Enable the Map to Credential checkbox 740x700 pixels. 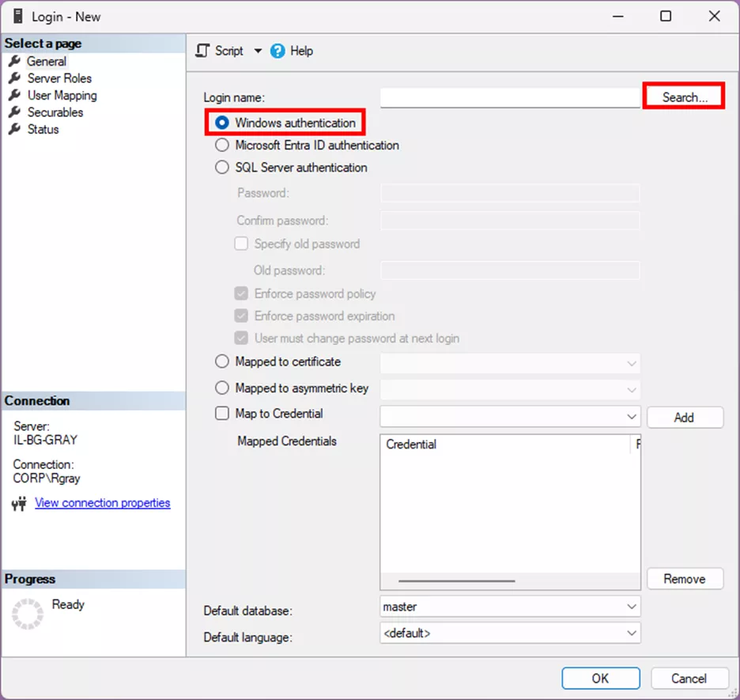(222, 414)
